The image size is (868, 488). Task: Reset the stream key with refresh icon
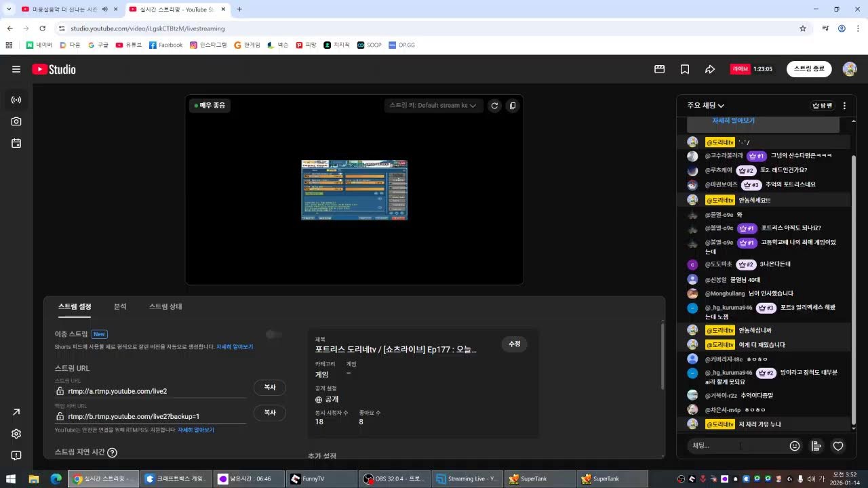point(494,106)
